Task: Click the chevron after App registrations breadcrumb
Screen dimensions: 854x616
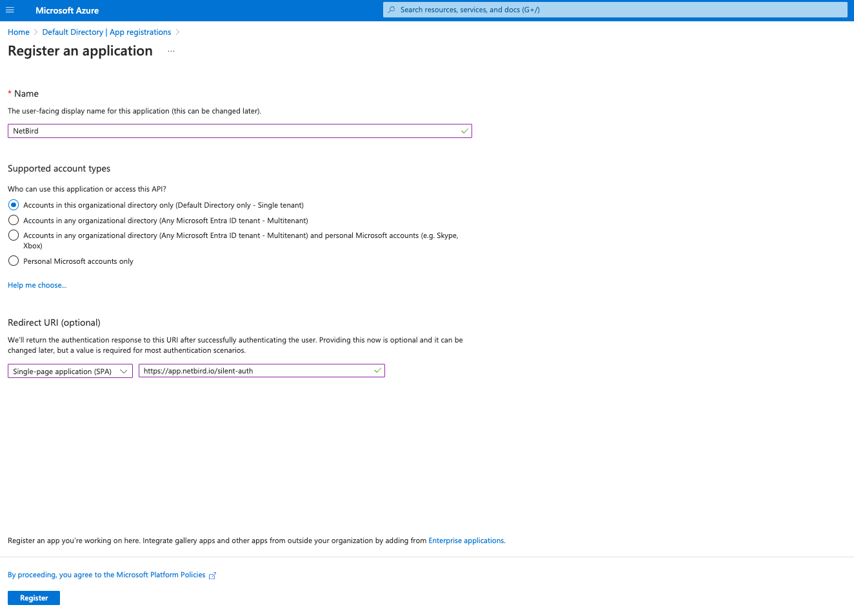Action: 177,32
